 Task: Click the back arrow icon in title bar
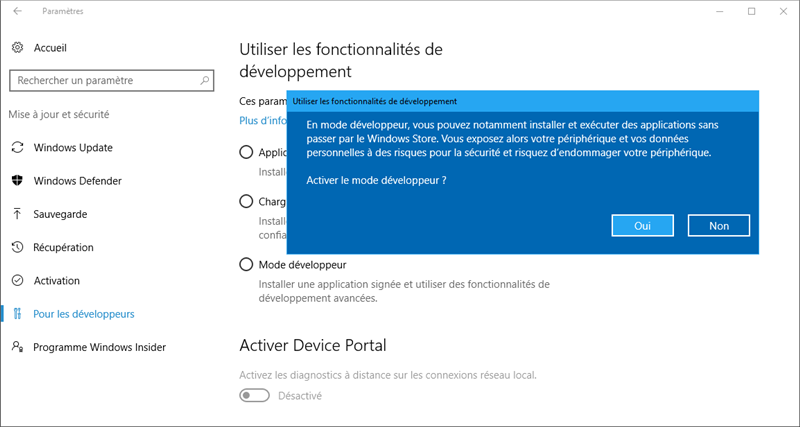click(18, 11)
